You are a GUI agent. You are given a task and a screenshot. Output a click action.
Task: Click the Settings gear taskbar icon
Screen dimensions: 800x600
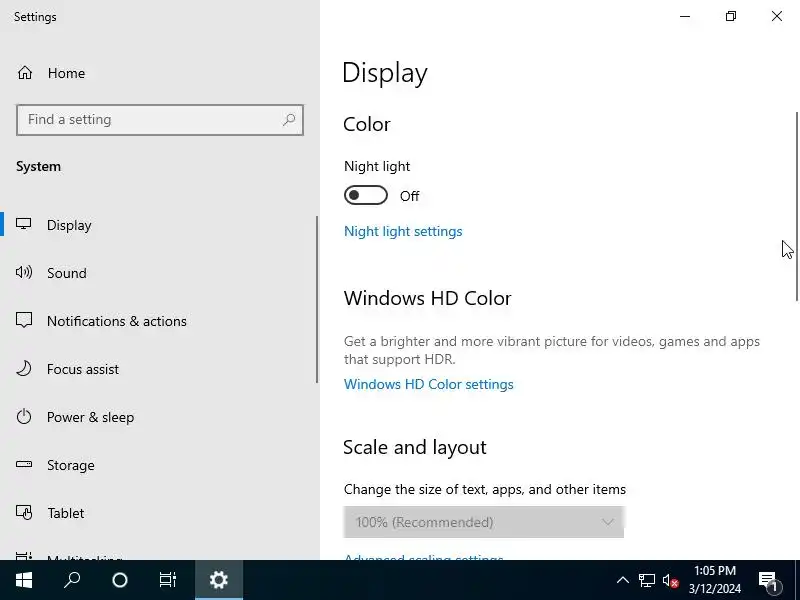tap(219, 580)
